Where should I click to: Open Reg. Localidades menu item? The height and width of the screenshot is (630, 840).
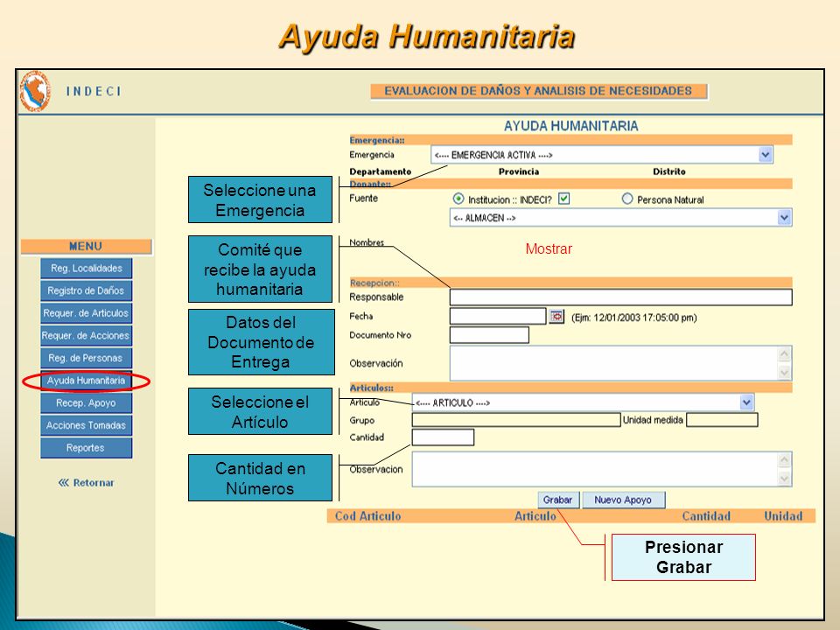[87, 268]
